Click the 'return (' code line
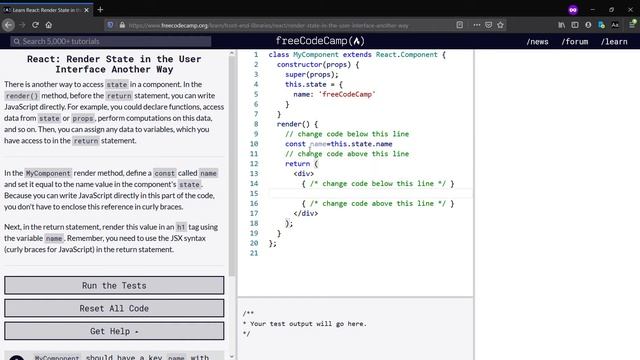 (301, 164)
